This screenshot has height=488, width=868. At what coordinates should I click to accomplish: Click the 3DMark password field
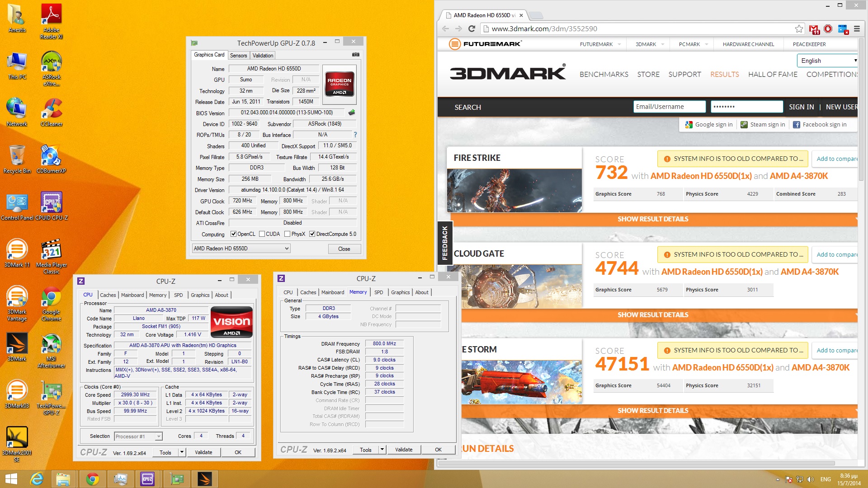747,107
